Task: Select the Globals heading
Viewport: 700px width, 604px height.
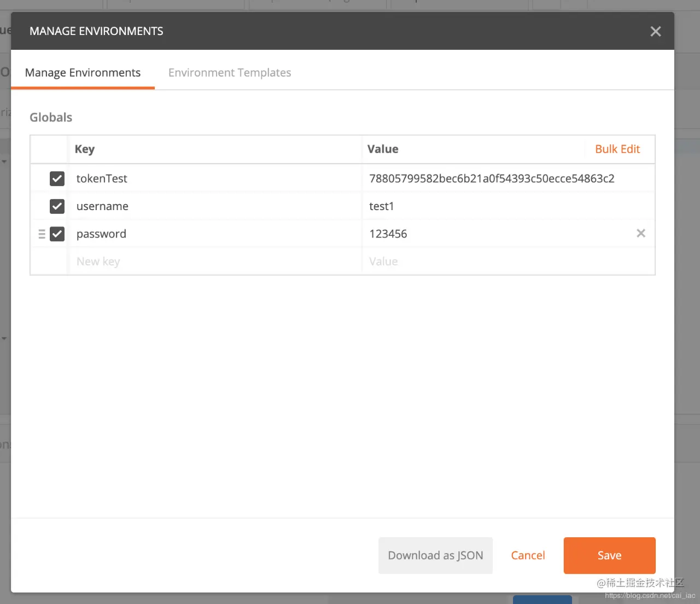Action: click(51, 118)
